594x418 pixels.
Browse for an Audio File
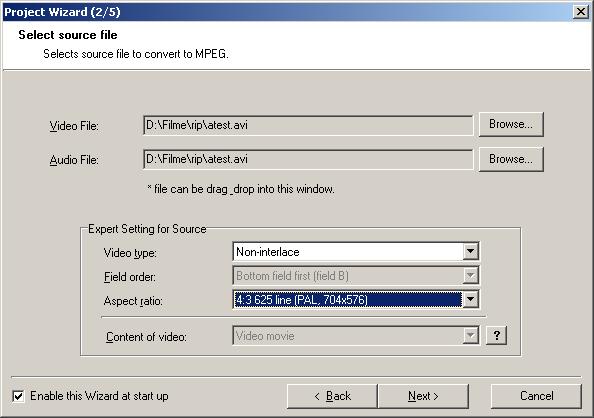tap(511, 159)
